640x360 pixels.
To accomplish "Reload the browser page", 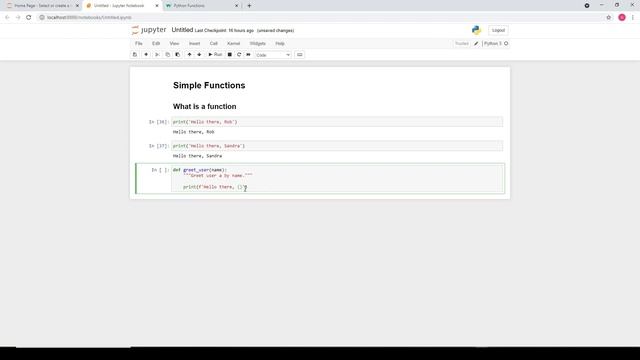I will tap(29, 18).
